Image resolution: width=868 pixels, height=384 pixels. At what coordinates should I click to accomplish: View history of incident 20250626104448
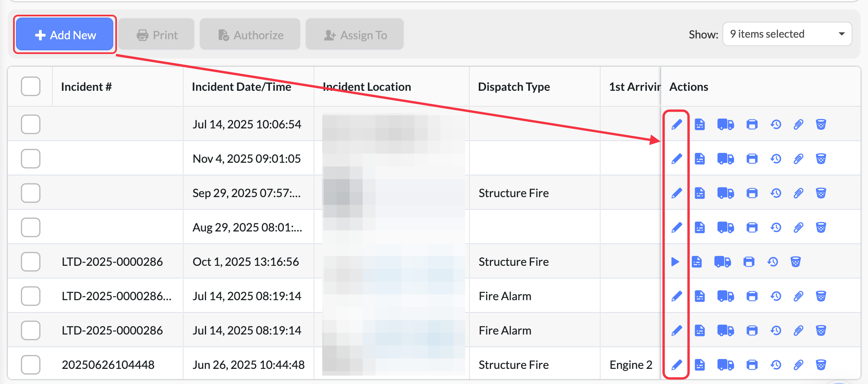776,365
